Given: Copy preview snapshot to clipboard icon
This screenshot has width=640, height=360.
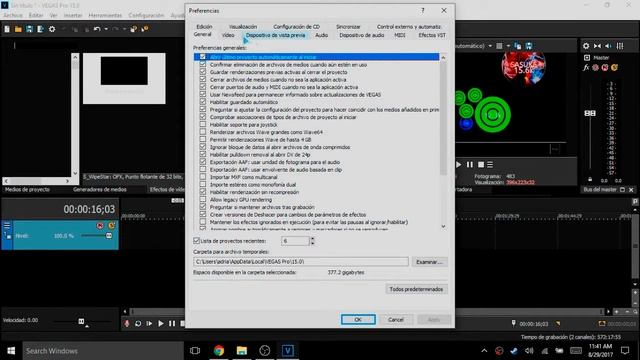Looking at the screenshot, I should 518,46.
